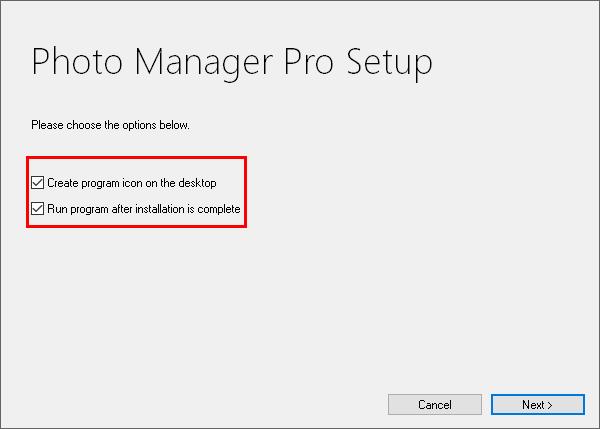Image resolution: width=600 pixels, height=429 pixels.
Task: Click the word "desktop" in the first option
Action: [196, 183]
